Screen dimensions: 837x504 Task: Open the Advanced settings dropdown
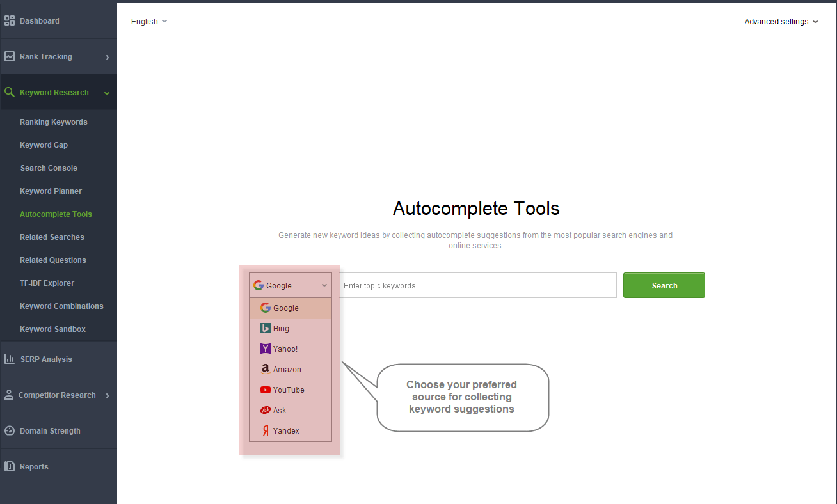(781, 21)
